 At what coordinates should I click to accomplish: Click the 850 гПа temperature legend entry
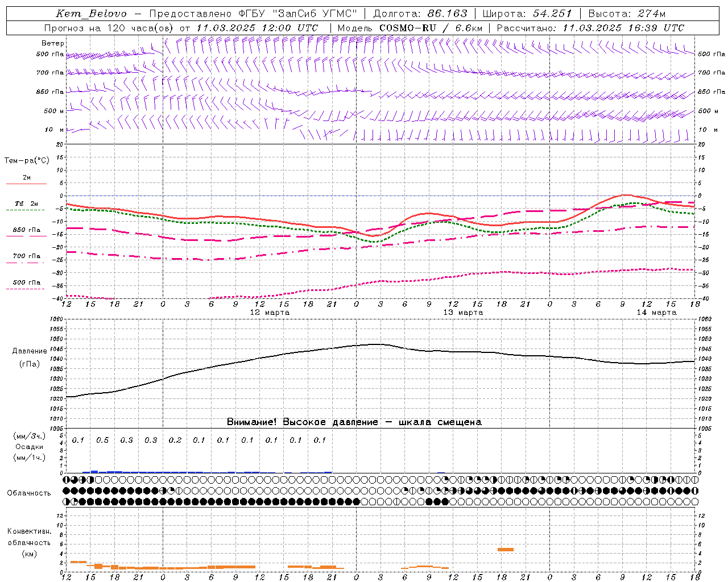pos(27,230)
